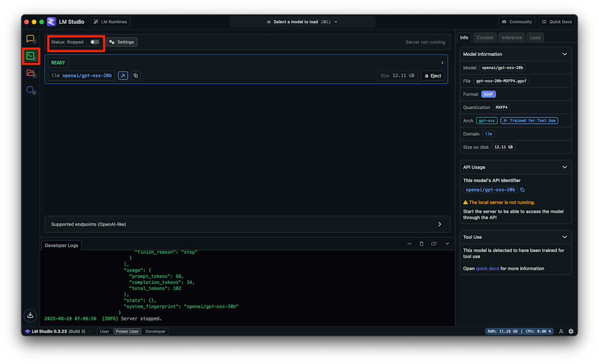Viewport: 599px width, 364px height.
Task: Click the tool-use hammer icon beside gpt-oss-20b
Action: [x=123, y=76]
